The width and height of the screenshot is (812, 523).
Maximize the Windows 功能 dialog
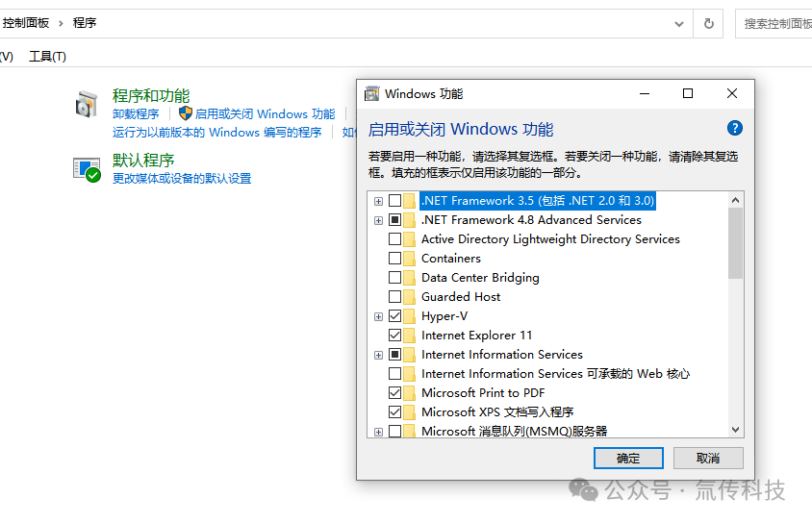coord(688,93)
